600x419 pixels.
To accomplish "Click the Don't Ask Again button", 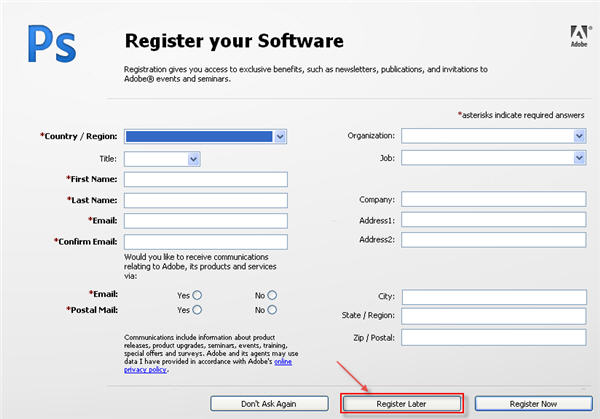I will click(269, 404).
